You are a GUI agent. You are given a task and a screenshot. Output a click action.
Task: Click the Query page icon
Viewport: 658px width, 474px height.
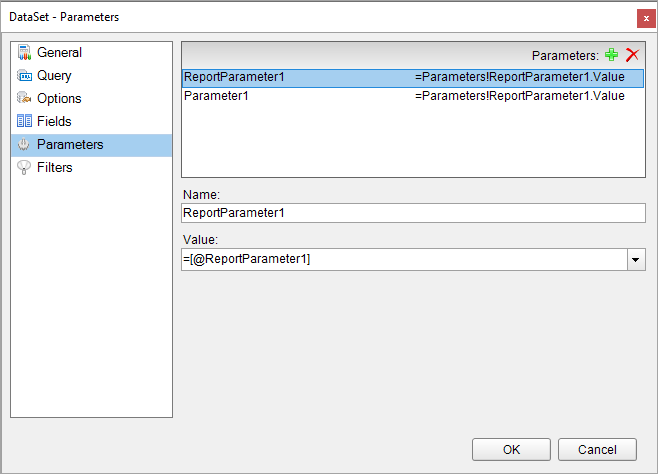24,76
